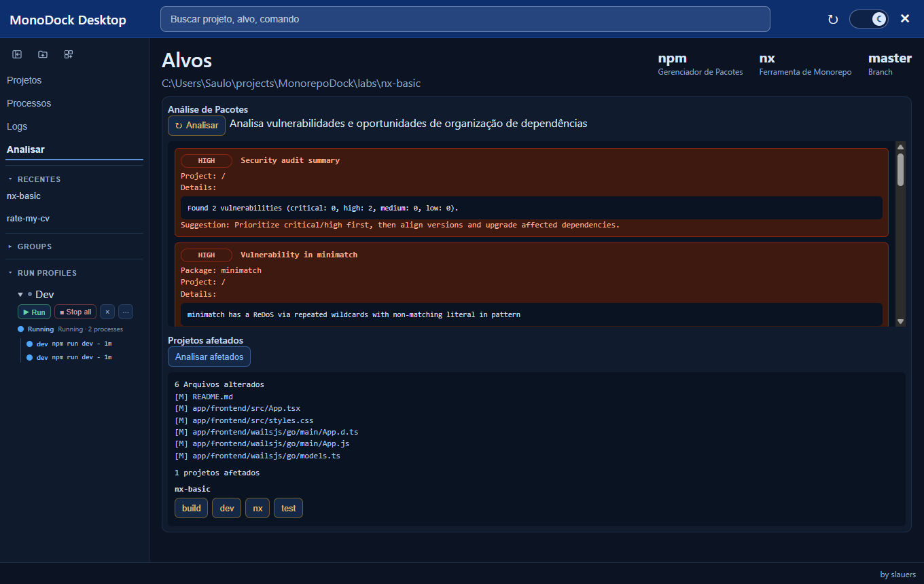Run the test target
The image size is (924, 584).
(289, 508)
